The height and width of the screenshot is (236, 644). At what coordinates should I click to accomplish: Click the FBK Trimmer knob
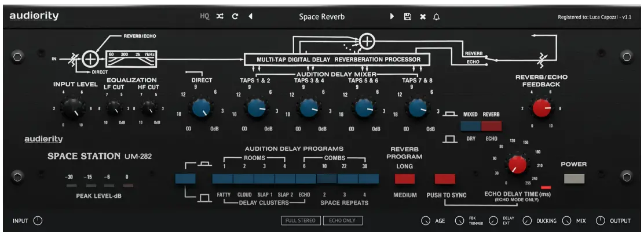[459, 221]
